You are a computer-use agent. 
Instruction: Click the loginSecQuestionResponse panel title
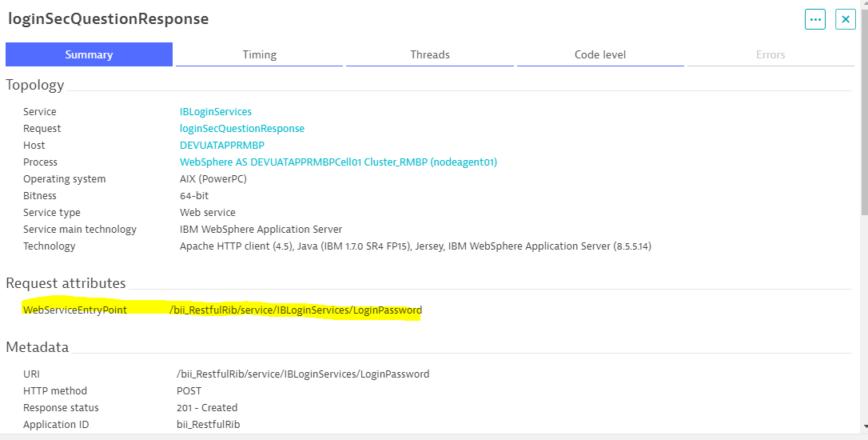(108, 19)
